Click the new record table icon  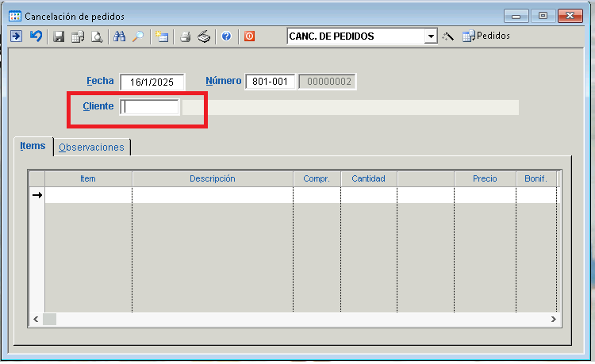point(162,36)
